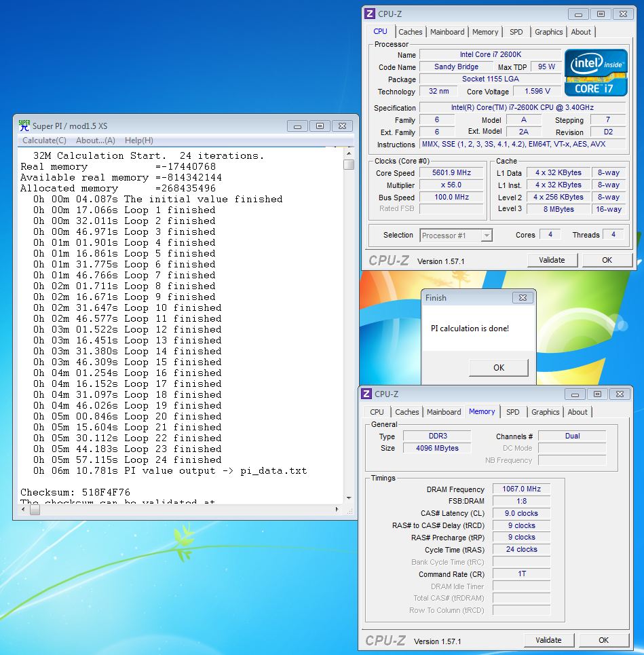Open About tab in top CPU-Z window
This screenshot has width=644, height=655.
(580, 32)
